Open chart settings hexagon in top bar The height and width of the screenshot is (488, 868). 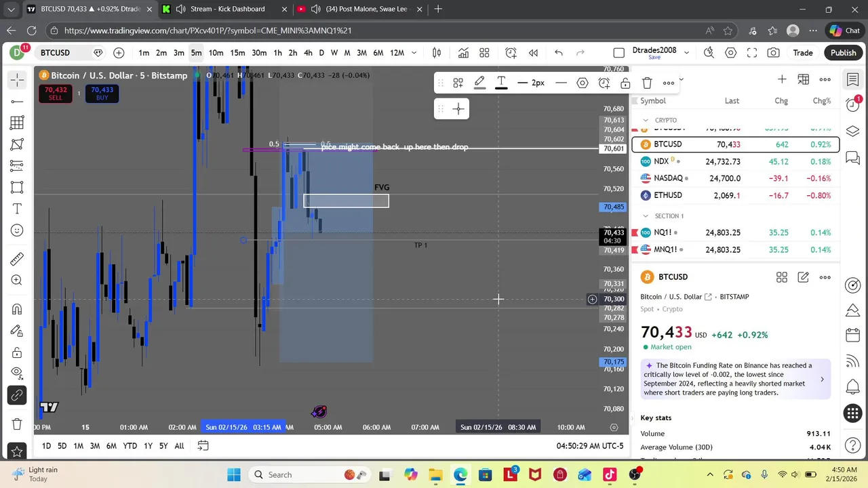click(730, 53)
